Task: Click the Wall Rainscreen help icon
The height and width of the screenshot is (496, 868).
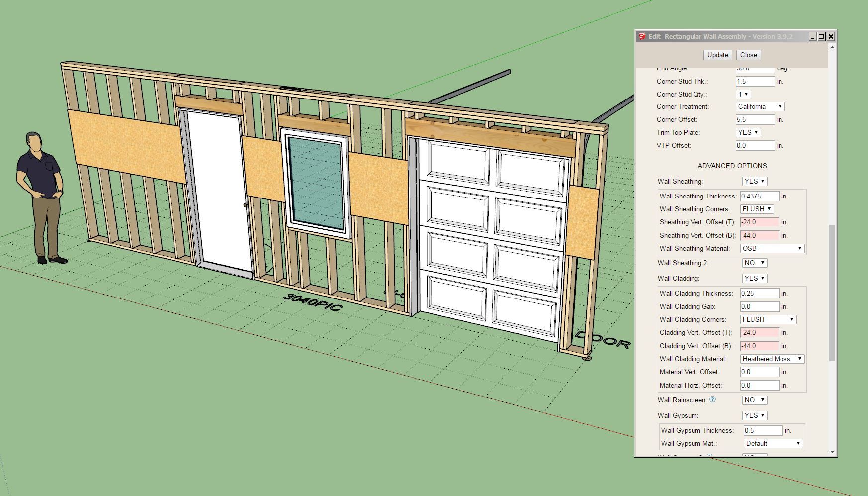Action: pyautogui.click(x=712, y=399)
